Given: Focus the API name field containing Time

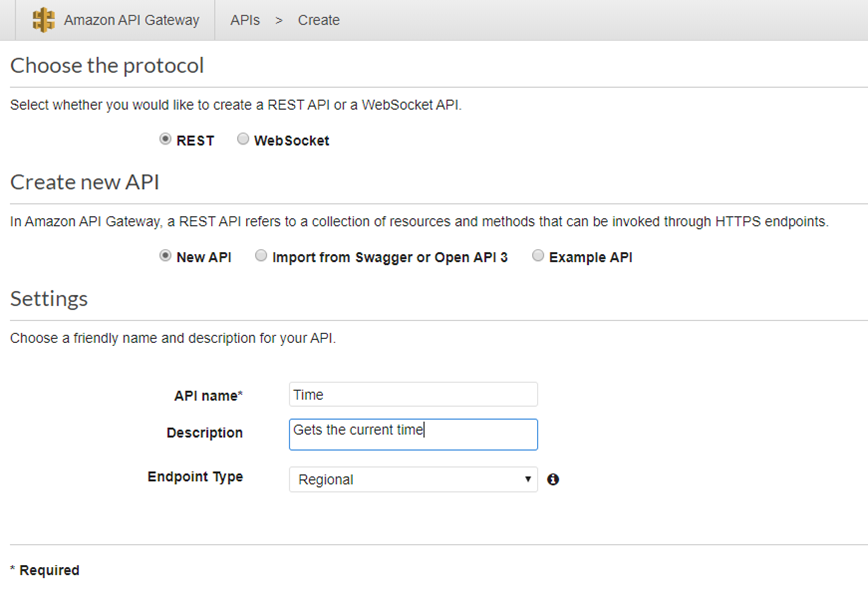Looking at the screenshot, I should click(x=413, y=395).
